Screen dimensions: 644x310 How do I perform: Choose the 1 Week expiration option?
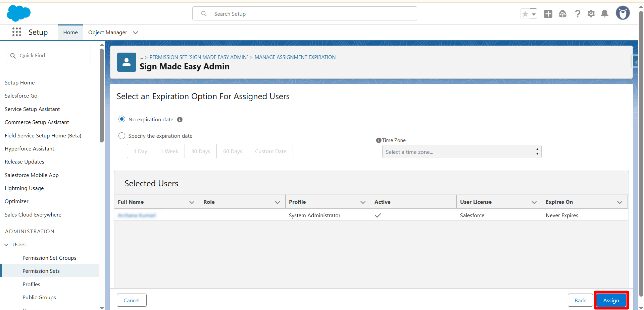(169, 151)
